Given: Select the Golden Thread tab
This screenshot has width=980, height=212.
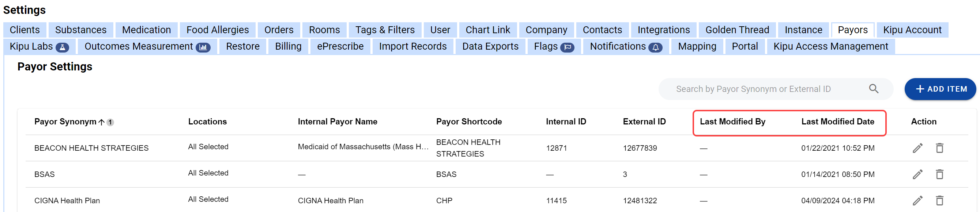Looking at the screenshot, I should (736, 30).
